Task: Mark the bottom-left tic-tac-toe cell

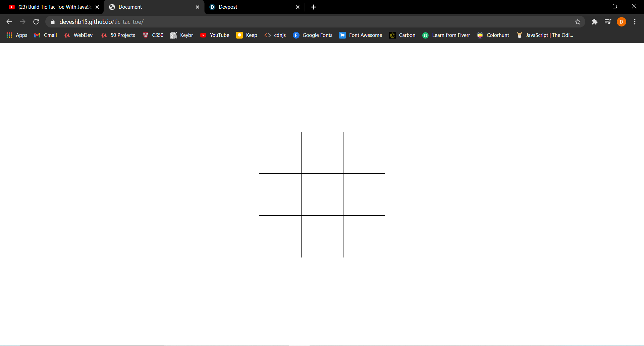Action: (280, 237)
